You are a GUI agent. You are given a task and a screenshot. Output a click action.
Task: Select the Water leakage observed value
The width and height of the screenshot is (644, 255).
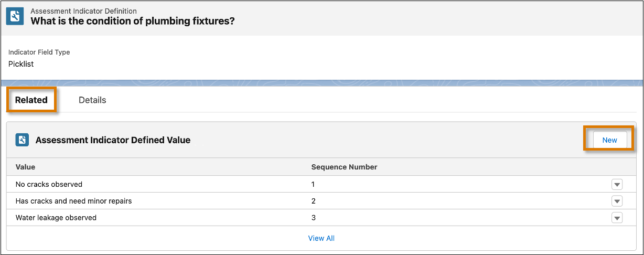coord(56,217)
